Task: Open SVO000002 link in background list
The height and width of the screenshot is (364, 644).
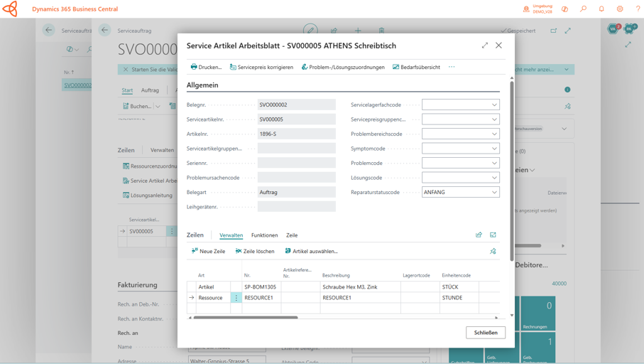Action: tap(77, 85)
